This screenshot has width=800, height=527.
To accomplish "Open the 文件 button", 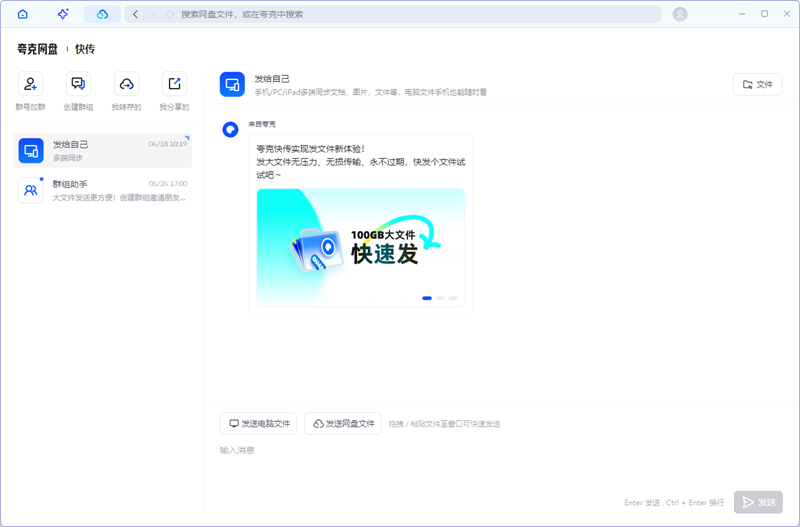I will [758, 84].
